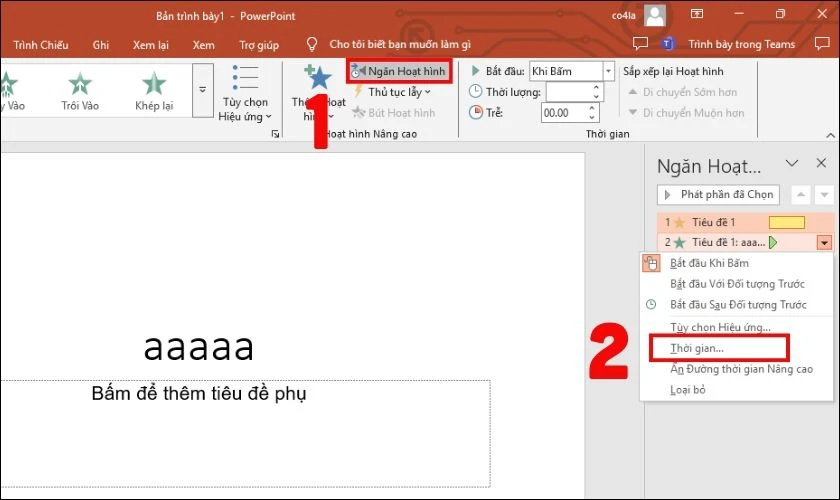Open Tùy chọn Hiệu ứng options
The image size is (840, 500).
[245, 93]
